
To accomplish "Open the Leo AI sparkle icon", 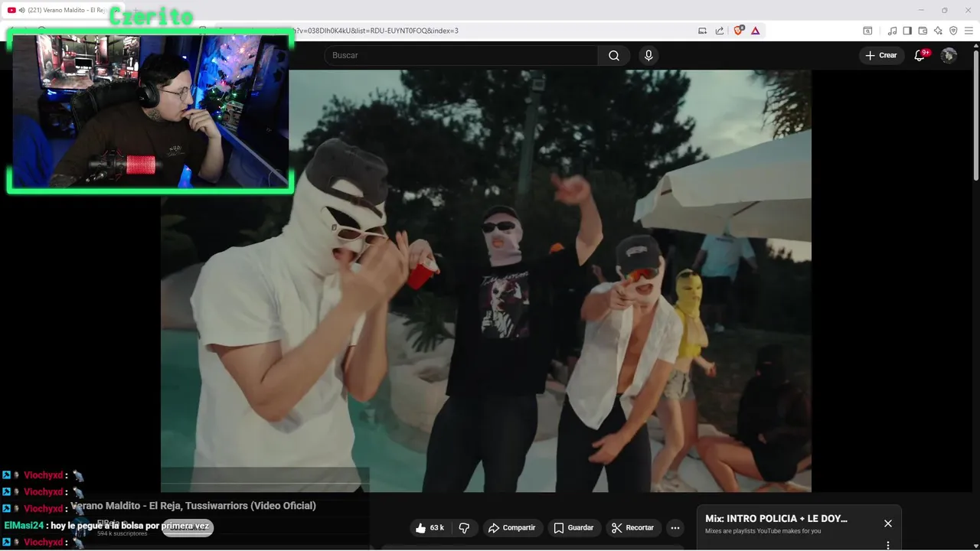I will pos(938,31).
